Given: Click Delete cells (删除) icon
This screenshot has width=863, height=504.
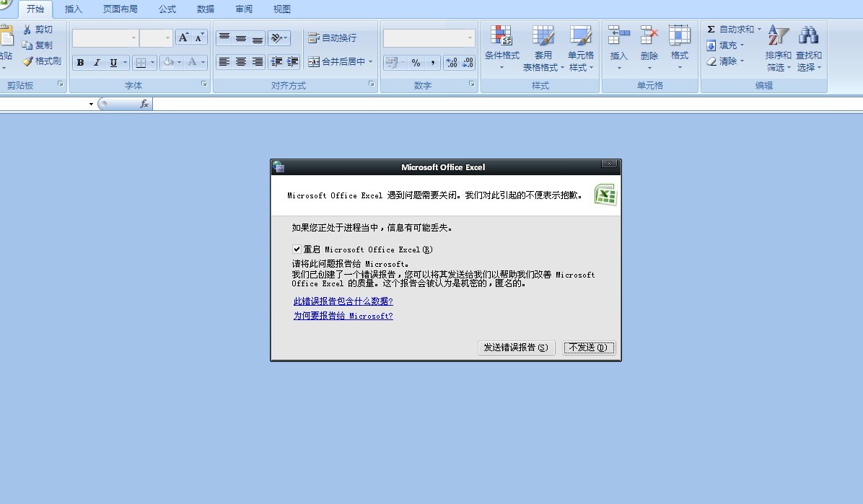Looking at the screenshot, I should [649, 36].
